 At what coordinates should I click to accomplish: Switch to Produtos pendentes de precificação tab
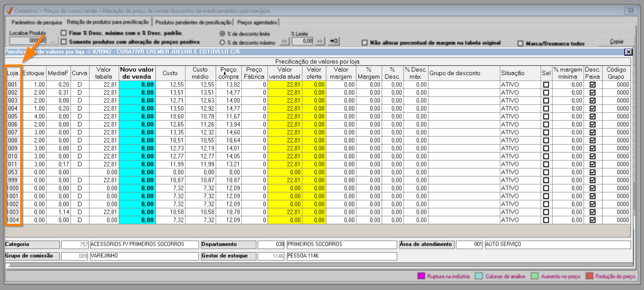pyautogui.click(x=193, y=22)
